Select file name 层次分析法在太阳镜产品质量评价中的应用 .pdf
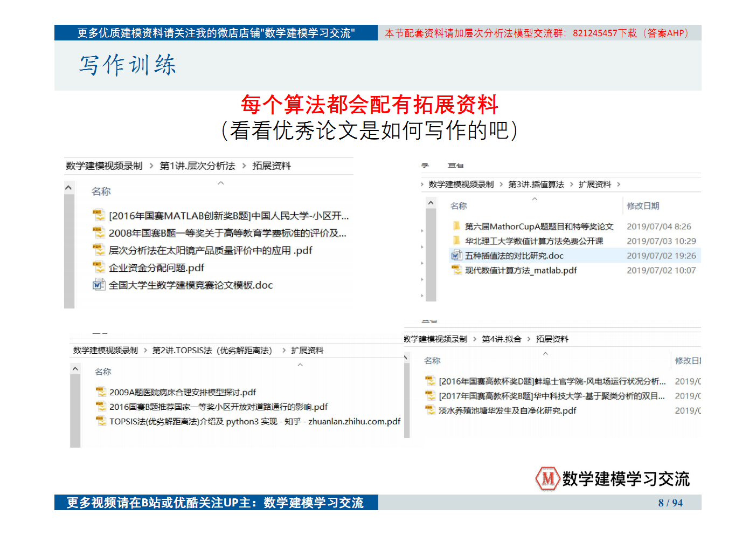This screenshot has width=756, height=535. [x=210, y=250]
